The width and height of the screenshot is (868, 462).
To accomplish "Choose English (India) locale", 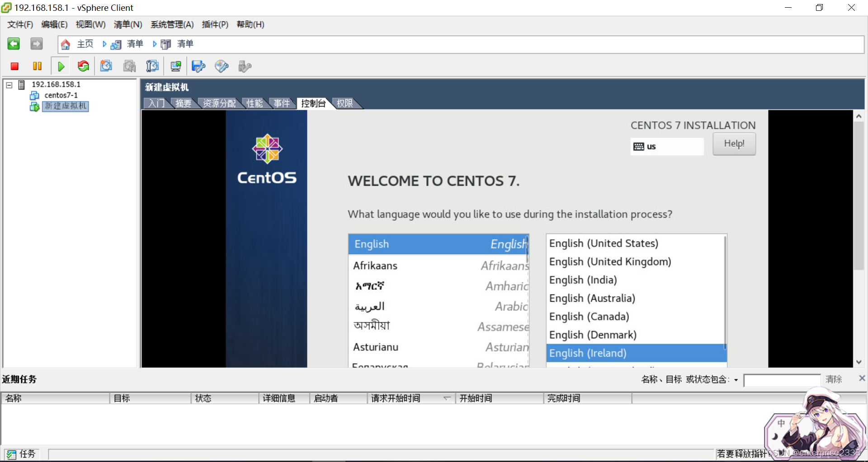I will 635,280.
